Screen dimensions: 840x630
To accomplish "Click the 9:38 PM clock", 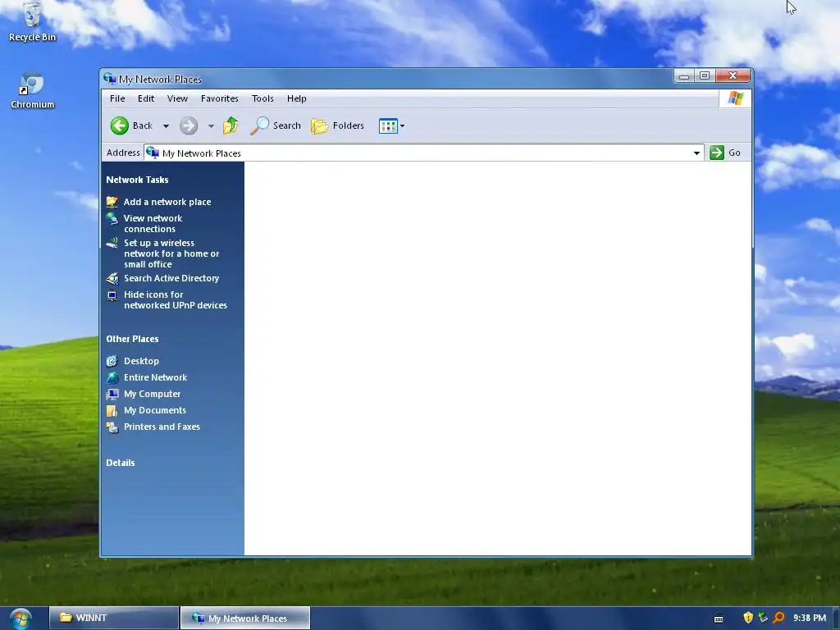I will click(810, 618).
